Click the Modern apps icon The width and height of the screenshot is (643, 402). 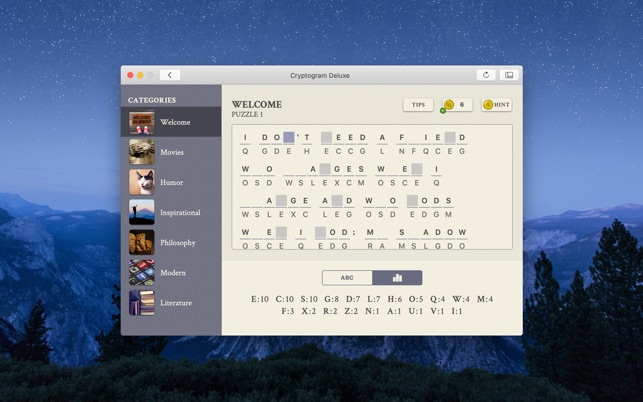point(141,272)
